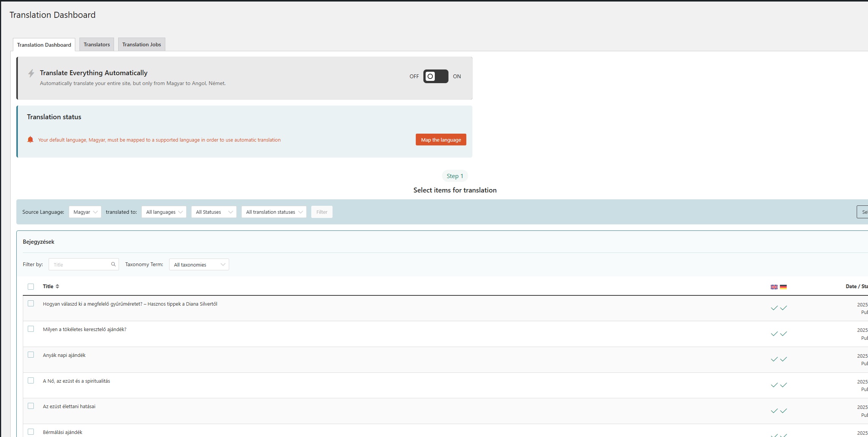Click the German flag column header

(783, 287)
